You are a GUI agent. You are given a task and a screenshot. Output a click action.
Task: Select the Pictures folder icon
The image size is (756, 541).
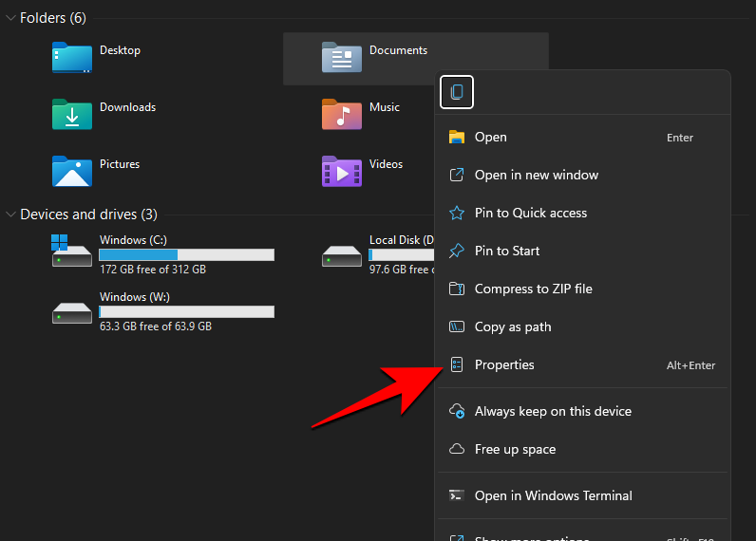click(72, 171)
